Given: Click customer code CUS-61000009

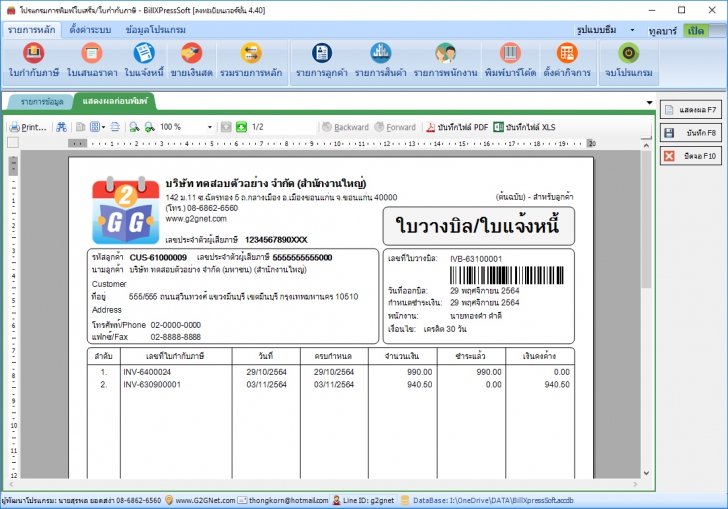Looking at the screenshot, I should (158, 257).
